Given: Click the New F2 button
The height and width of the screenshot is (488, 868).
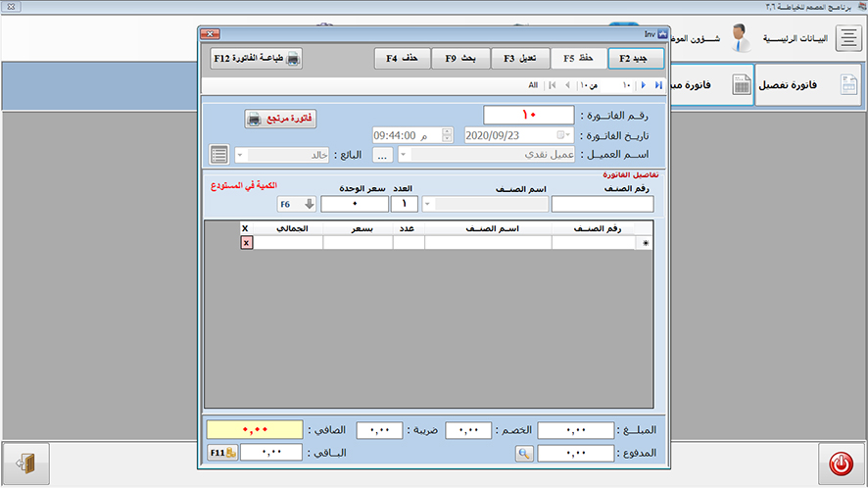Looking at the screenshot, I should click(x=635, y=59).
